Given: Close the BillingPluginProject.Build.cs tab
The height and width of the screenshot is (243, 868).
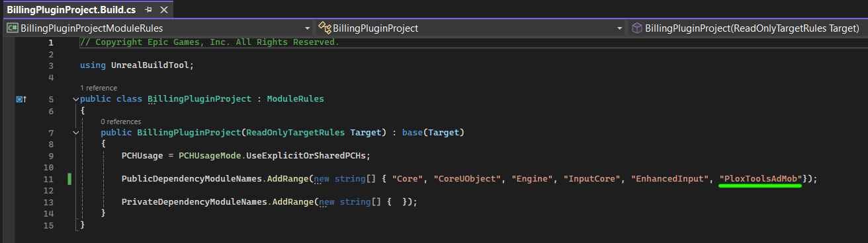Looking at the screenshot, I should [164, 11].
